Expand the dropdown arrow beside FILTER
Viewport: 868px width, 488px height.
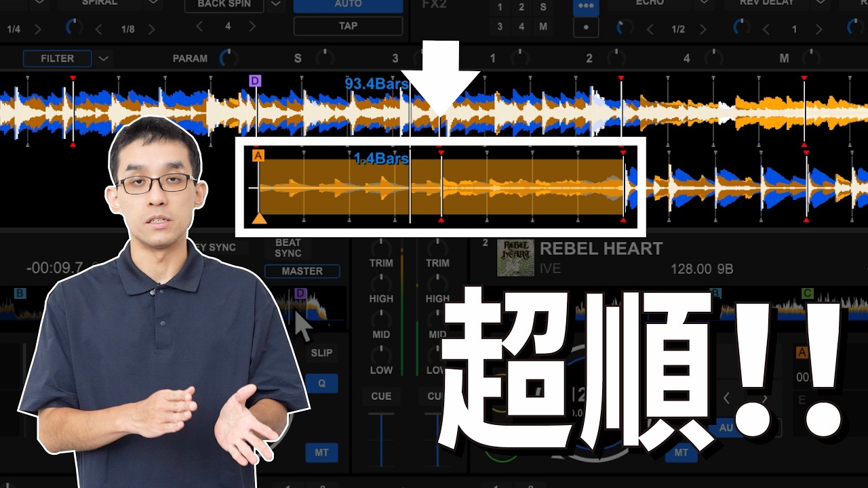click(x=103, y=58)
